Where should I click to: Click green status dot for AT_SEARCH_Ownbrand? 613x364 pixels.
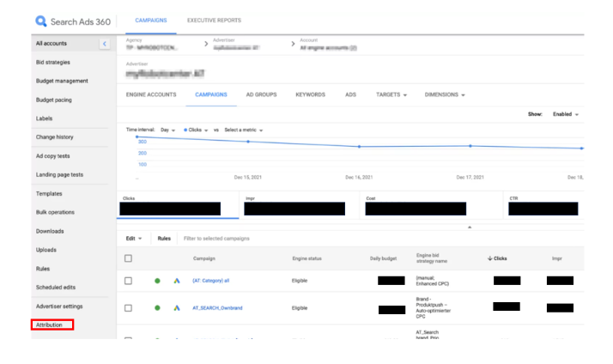tap(157, 307)
